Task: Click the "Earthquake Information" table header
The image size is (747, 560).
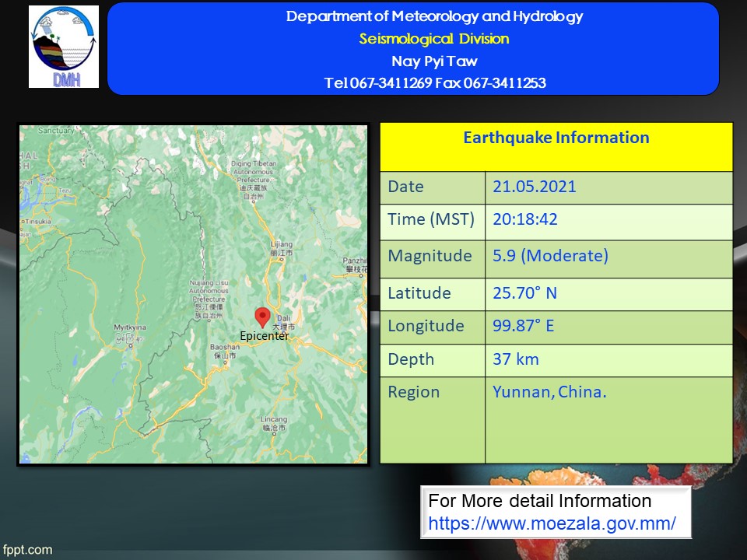Action: [x=556, y=147]
